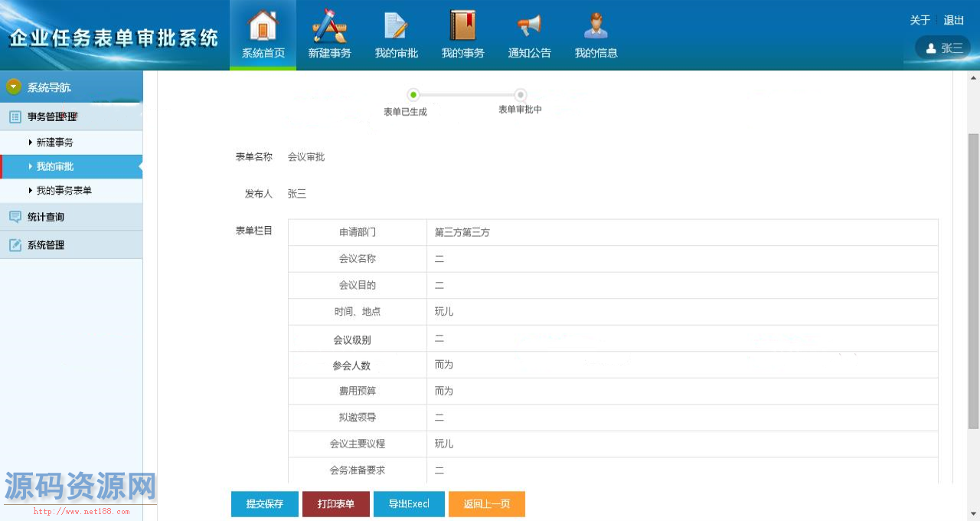Viewport: 980px width, 521px height.
Task: Select the 我的事务 tab label
Action: pos(463,54)
